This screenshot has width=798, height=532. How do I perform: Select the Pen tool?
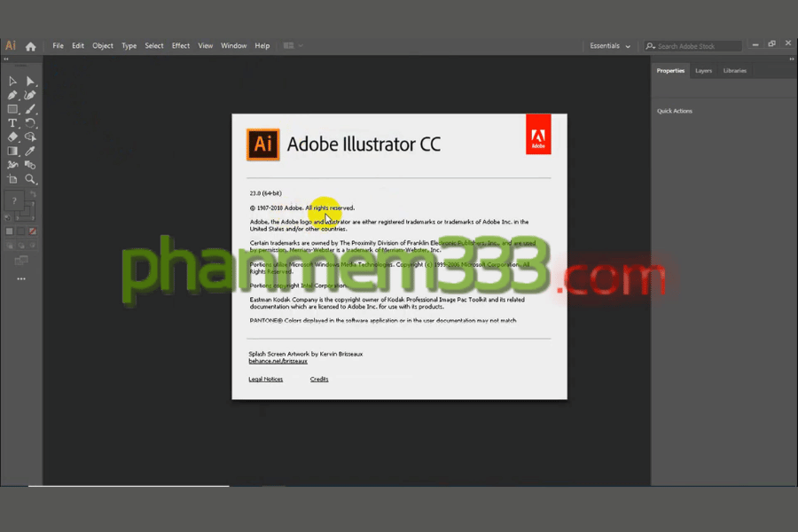coord(12,95)
